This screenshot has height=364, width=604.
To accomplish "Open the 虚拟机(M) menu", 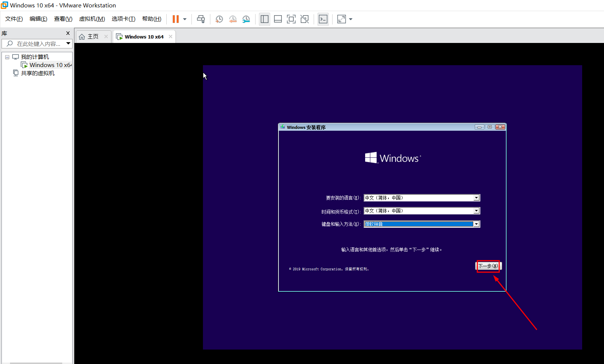I will pos(92,19).
